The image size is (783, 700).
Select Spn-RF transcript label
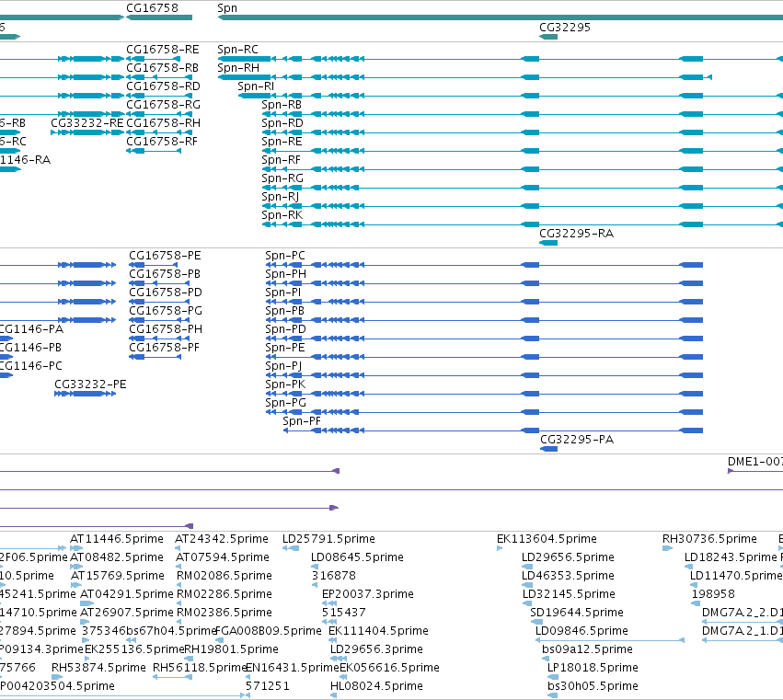(282, 160)
